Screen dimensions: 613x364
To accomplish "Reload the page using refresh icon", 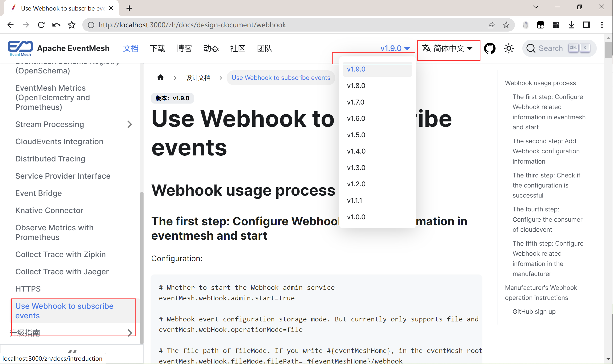I will click(41, 25).
